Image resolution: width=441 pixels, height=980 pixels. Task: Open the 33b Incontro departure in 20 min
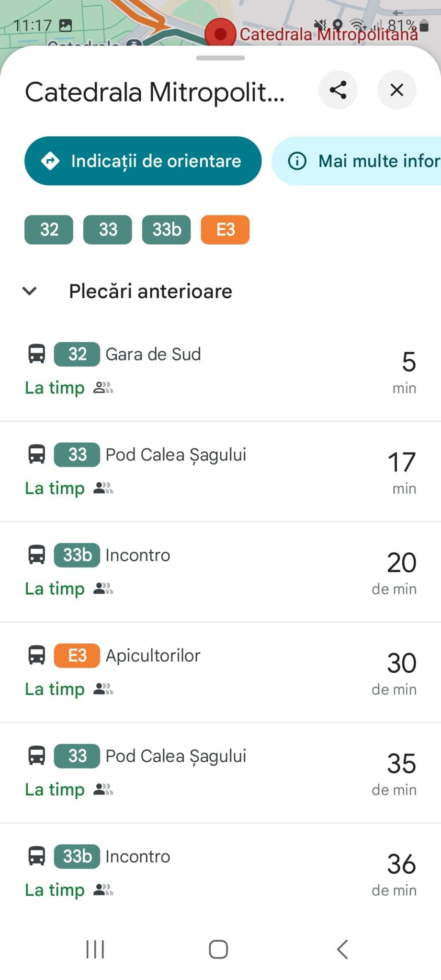220,572
